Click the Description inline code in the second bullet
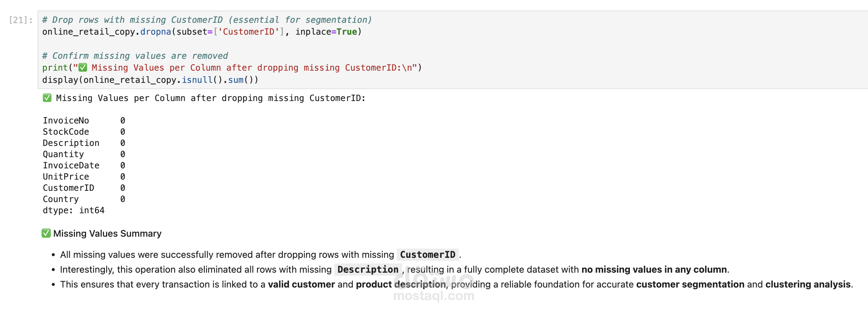This screenshot has width=868, height=309. [368, 269]
